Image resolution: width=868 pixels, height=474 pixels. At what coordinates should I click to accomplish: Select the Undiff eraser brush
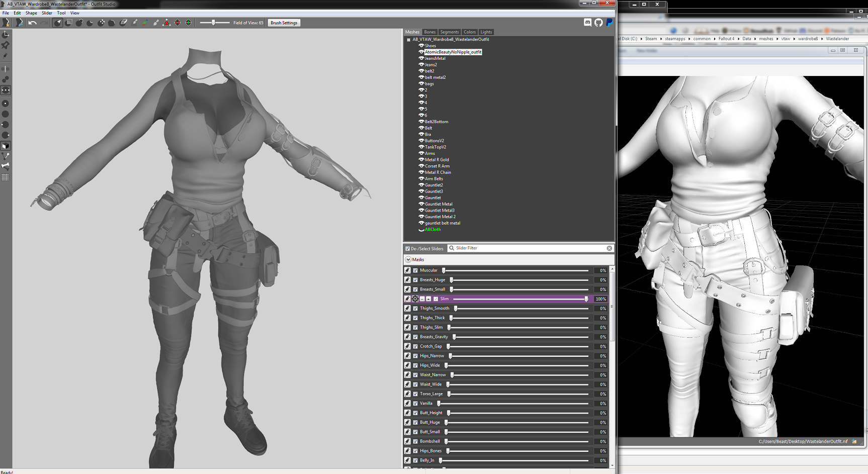tap(123, 23)
